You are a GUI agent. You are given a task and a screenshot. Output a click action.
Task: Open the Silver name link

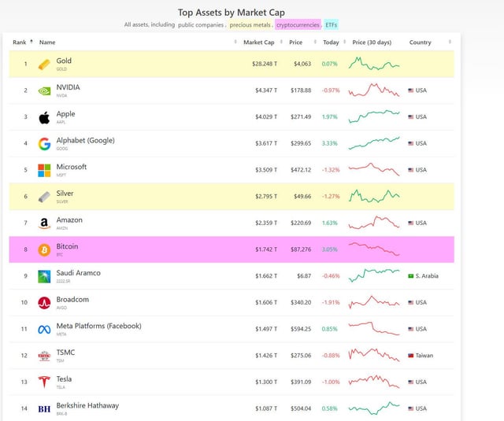tap(65, 194)
